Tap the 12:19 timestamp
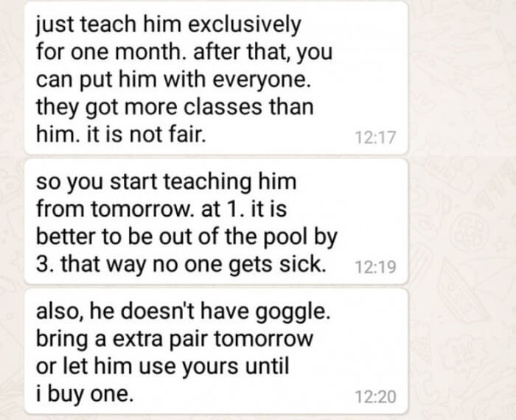Image resolution: width=516 pixels, height=420 pixels. tap(375, 267)
